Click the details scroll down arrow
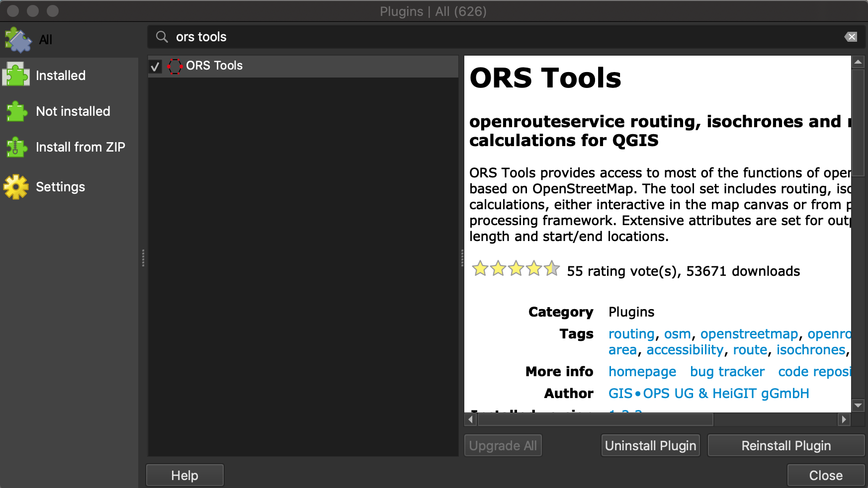This screenshot has height=488, width=868. pos(858,406)
